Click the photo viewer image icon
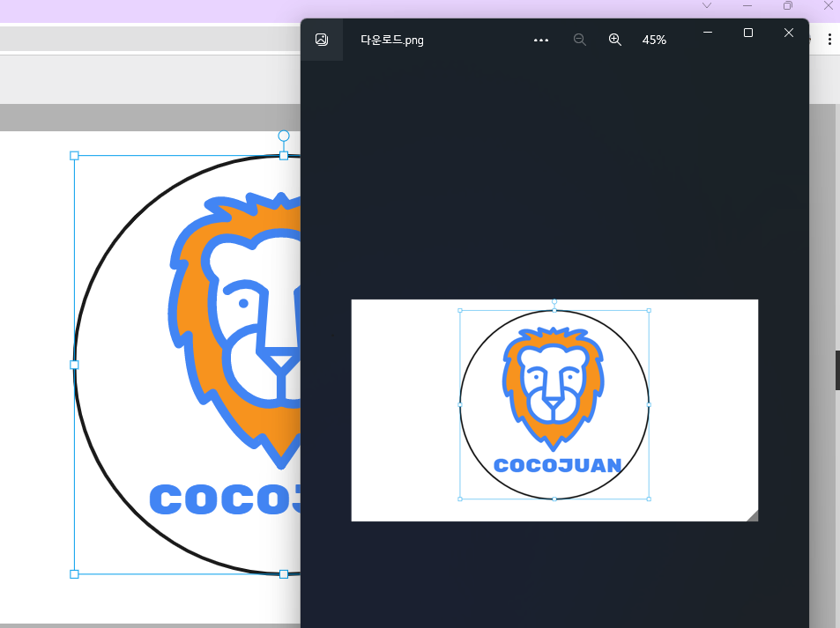840x628 pixels. [x=322, y=40]
